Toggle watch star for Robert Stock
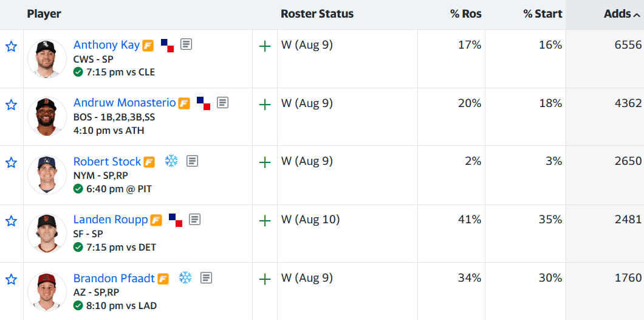 pyautogui.click(x=11, y=163)
